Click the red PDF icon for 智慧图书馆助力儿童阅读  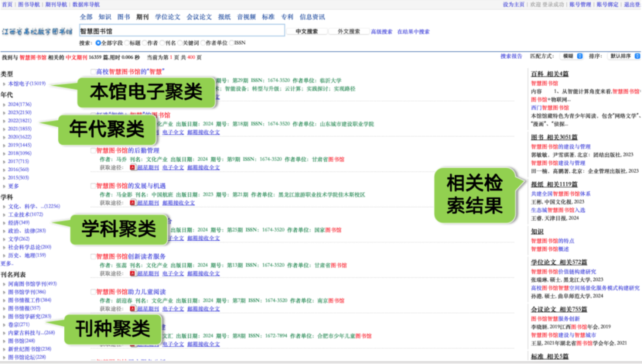(x=133, y=309)
